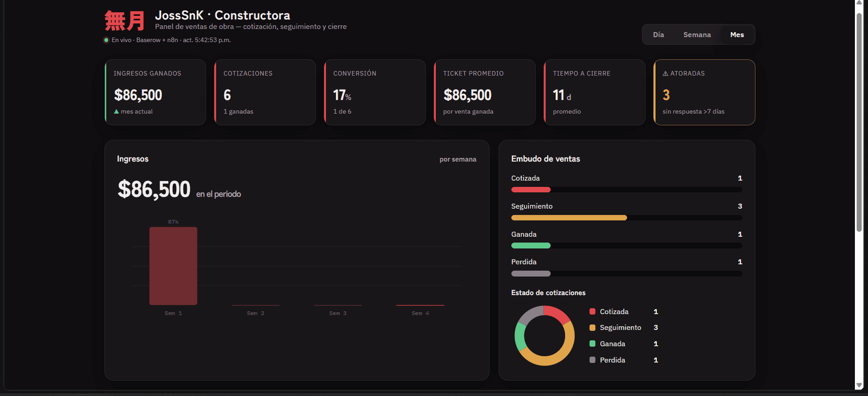Switch to the Día view tab

tap(658, 35)
